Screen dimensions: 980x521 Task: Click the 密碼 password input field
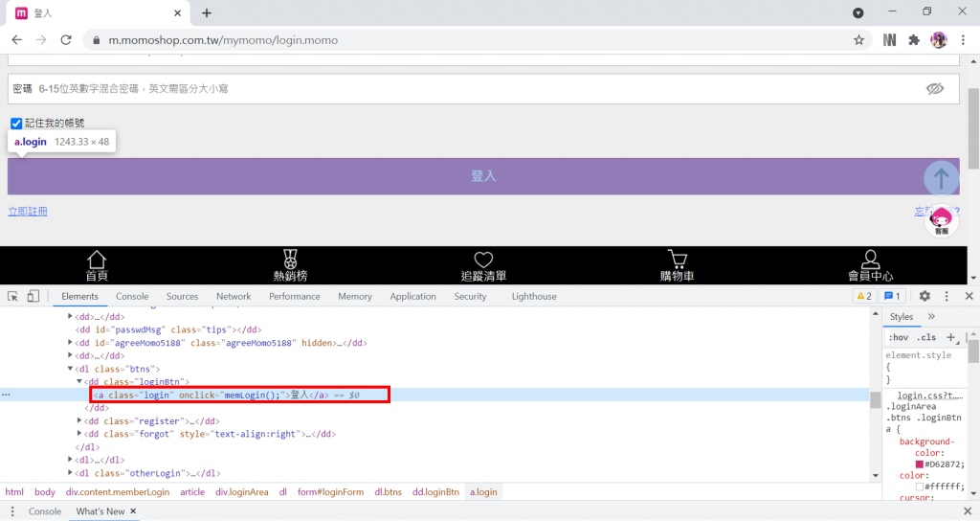[483, 89]
